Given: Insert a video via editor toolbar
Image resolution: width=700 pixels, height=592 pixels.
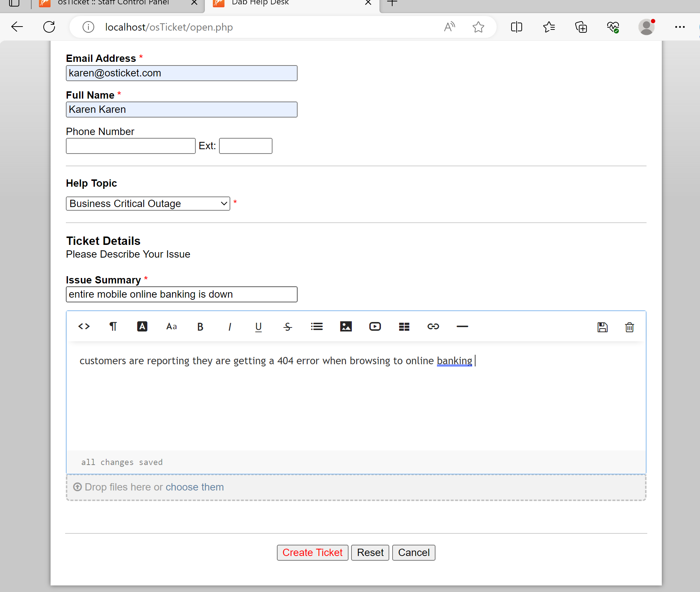Looking at the screenshot, I should (375, 326).
